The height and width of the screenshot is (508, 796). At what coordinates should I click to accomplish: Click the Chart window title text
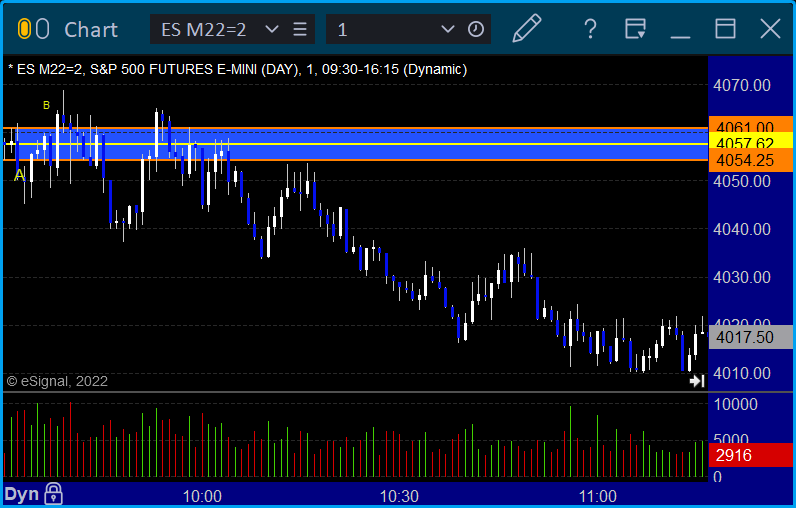click(91, 30)
